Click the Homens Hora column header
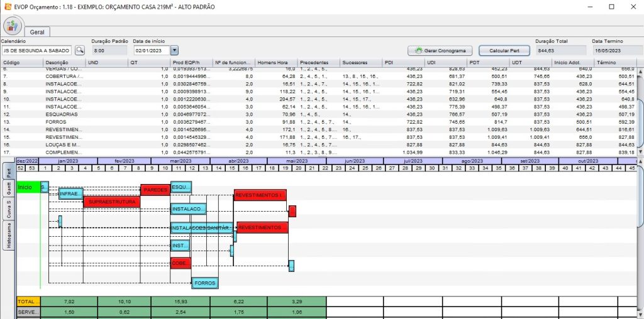 click(x=275, y=63)
